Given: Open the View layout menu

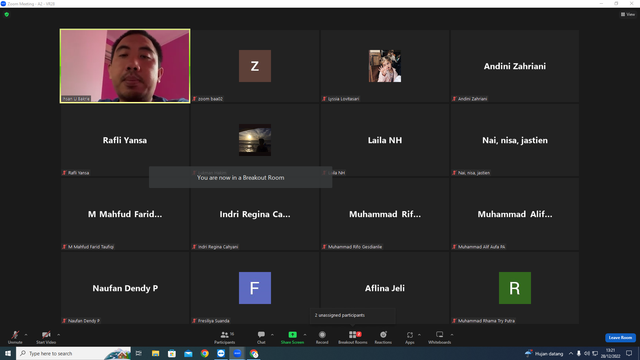Looking at the screenshot, I should [628, 14].
